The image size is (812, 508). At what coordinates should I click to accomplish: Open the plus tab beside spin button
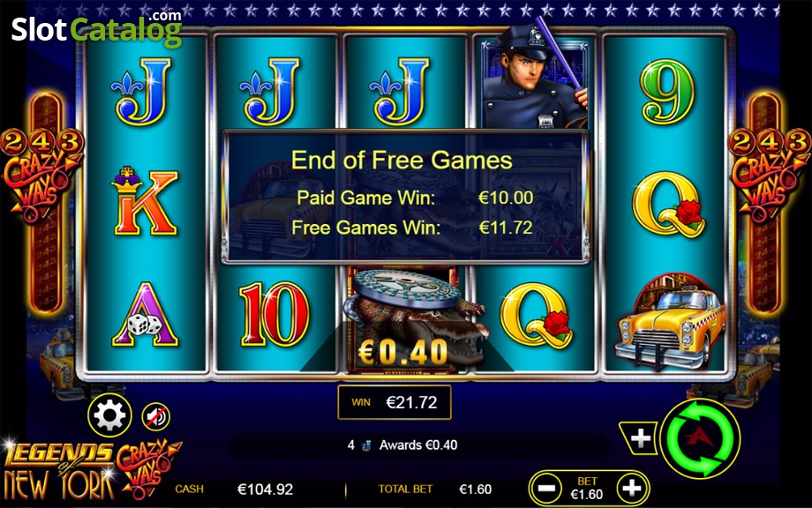tap(640, 438)
